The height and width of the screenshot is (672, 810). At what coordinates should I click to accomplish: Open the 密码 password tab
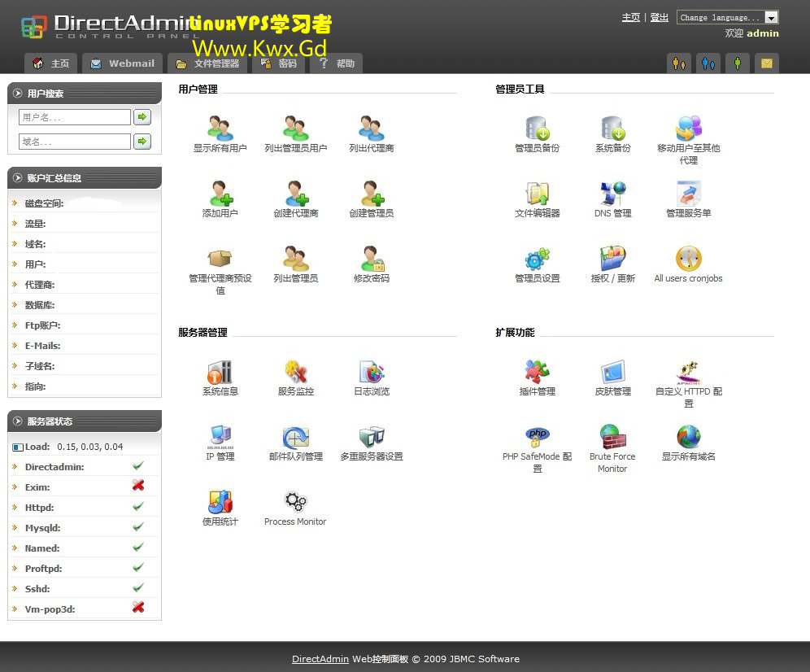pyautogui.click(x=278, y=63)
